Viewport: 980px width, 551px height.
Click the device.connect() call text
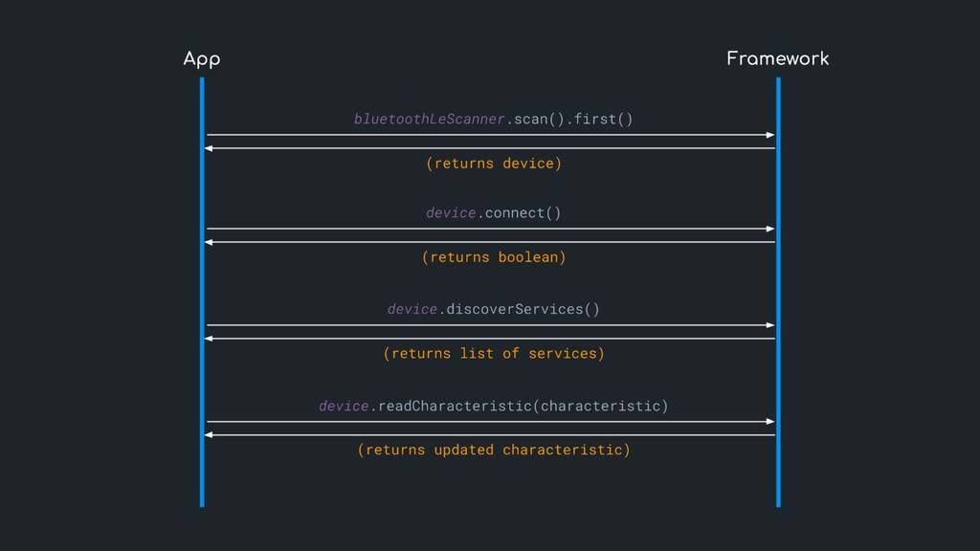tap(493, 212)
